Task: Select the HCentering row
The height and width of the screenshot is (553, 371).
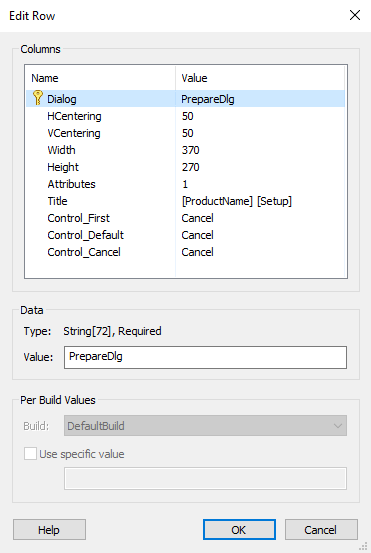Action: 186,116
